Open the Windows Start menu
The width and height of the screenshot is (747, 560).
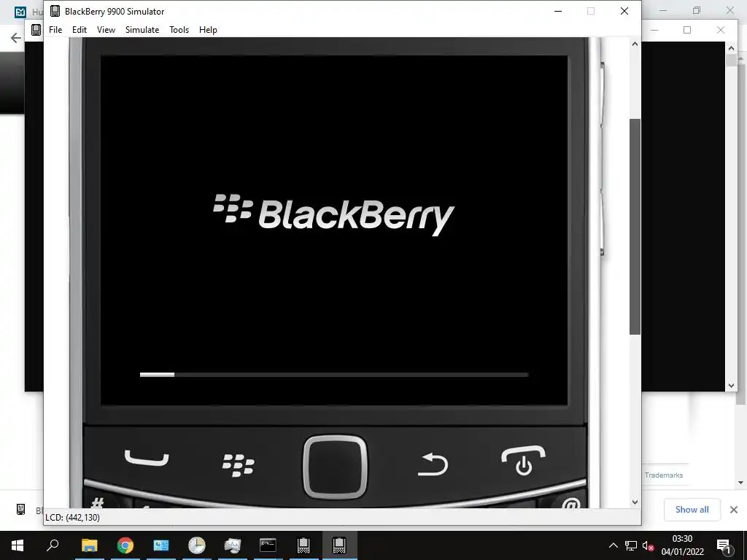[18, 545]
